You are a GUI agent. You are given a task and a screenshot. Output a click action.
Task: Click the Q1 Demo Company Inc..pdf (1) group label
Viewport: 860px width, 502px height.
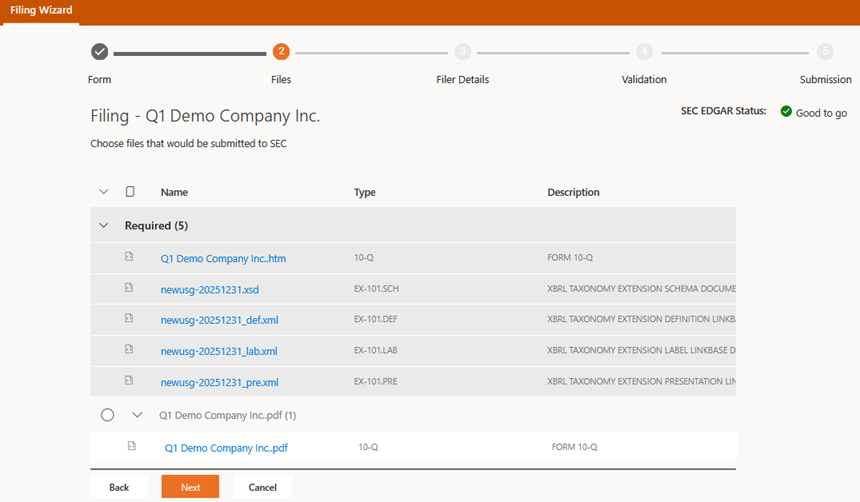[228, 415]
